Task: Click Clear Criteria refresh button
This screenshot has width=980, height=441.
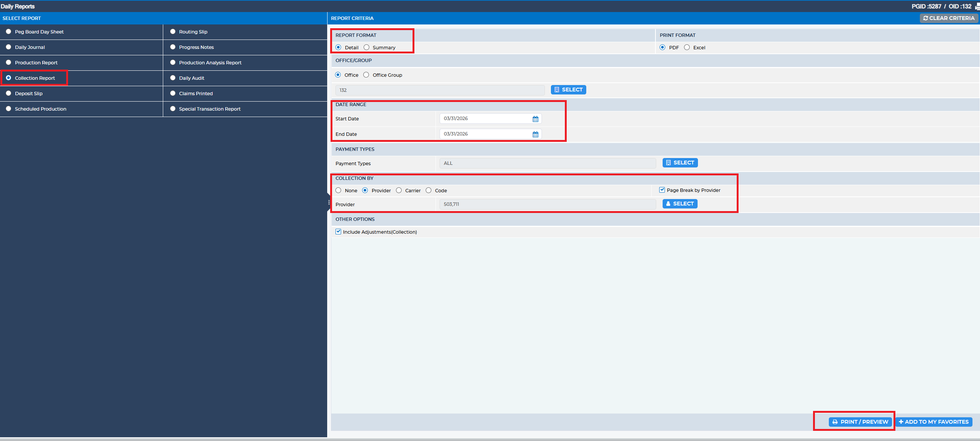Action: [949, 18]
